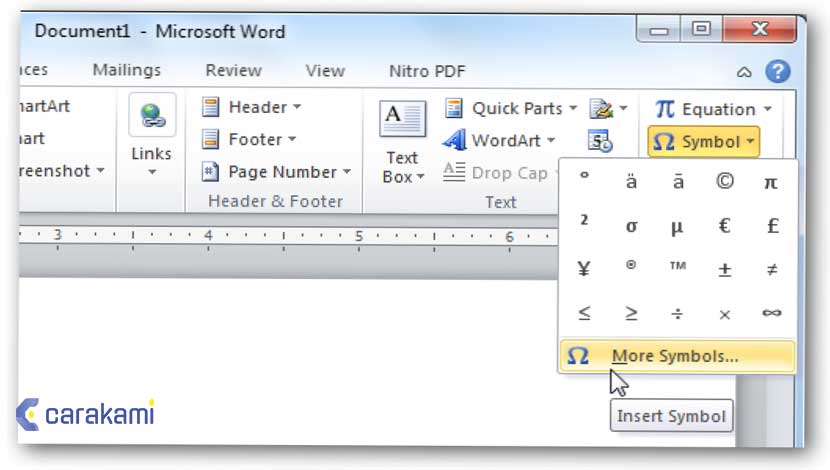The width and height of the screenshot is (830, 470).
Task: Open the Signature Line icon
Action: click(601, 109)
